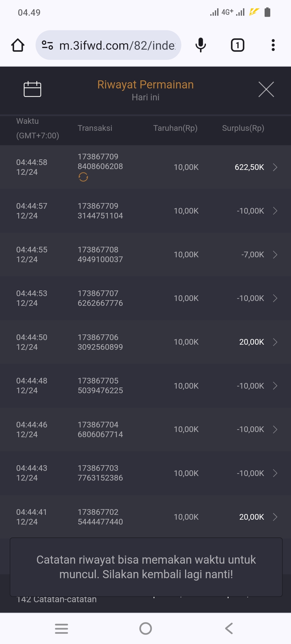
Task: Open the browser tab switcher
Action: (237, 45)
